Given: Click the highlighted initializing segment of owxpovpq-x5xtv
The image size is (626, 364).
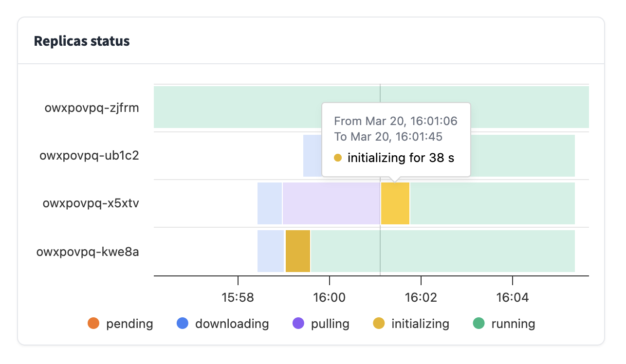Looking at the screenshot, I should click(x=395, y=203).
